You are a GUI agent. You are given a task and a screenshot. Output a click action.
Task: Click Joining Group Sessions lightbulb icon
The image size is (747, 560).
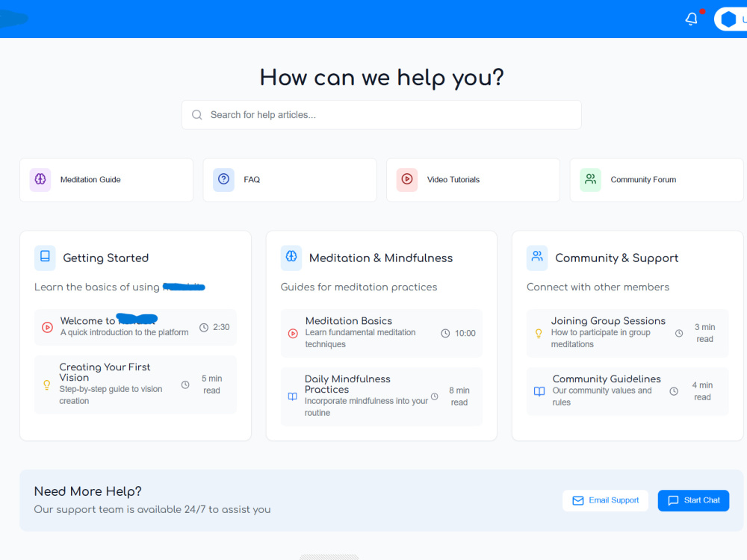coord(539,333)
